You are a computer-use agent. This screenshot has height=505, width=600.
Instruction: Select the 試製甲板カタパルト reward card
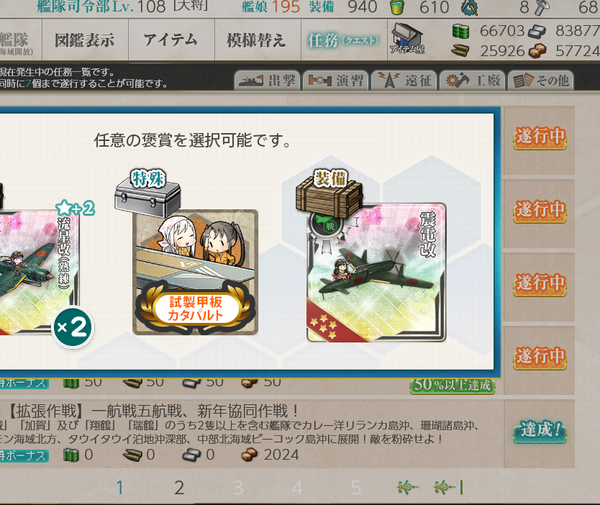click(x=195, y=272)
